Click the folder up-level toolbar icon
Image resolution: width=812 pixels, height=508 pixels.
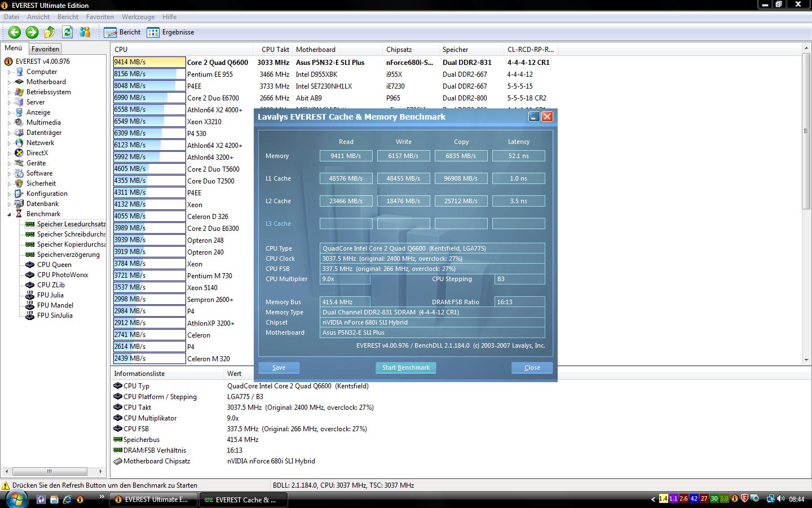(x=50, y=32)
